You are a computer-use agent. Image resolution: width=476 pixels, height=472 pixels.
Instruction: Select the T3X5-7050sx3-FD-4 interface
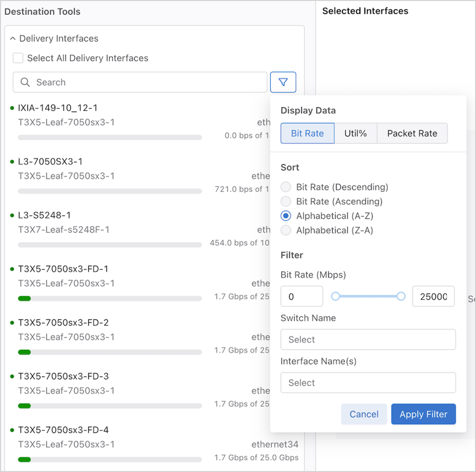63,430
